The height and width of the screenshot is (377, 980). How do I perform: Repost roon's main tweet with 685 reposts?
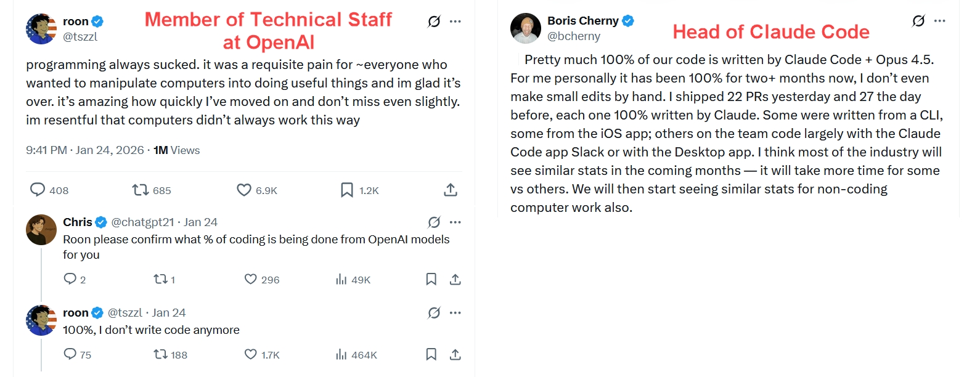tap(141, 190)
